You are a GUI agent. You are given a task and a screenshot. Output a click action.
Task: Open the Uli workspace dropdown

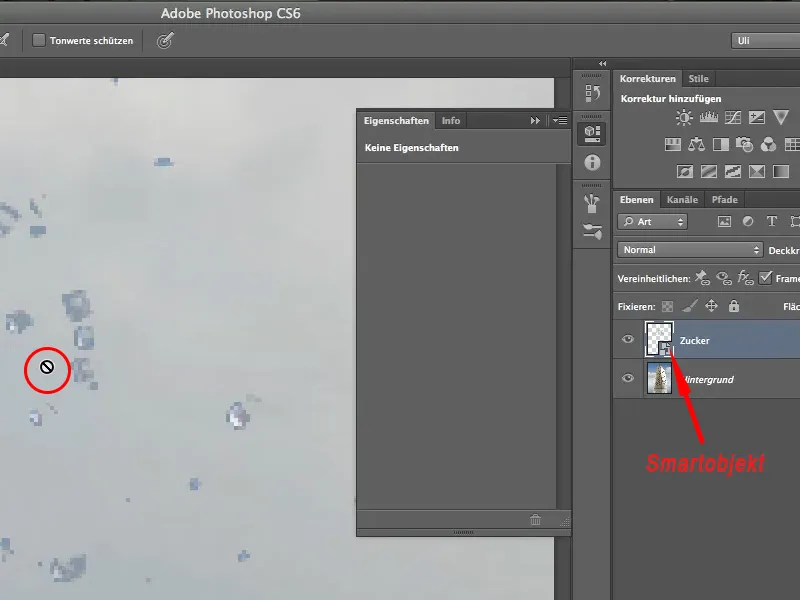pos(765,41)
